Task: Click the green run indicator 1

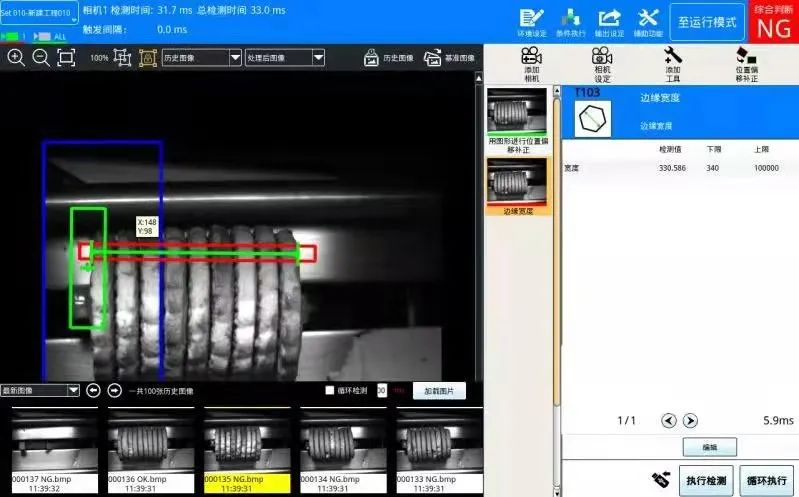Action: (x=11, y=37)
